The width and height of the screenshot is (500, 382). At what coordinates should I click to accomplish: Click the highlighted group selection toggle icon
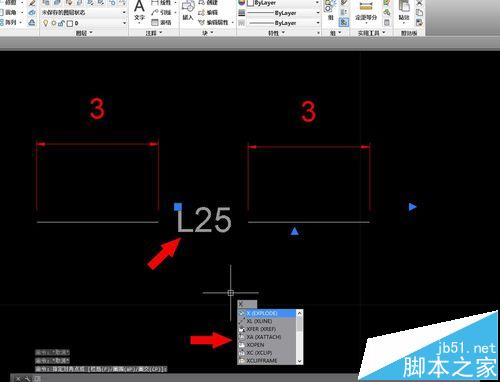(344, 22)
